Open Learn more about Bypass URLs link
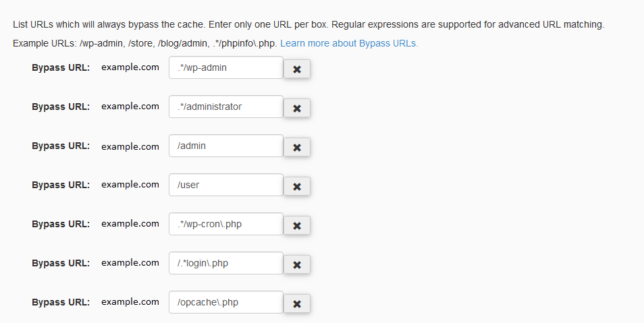The image size is (644, 323). click(349, 43)
